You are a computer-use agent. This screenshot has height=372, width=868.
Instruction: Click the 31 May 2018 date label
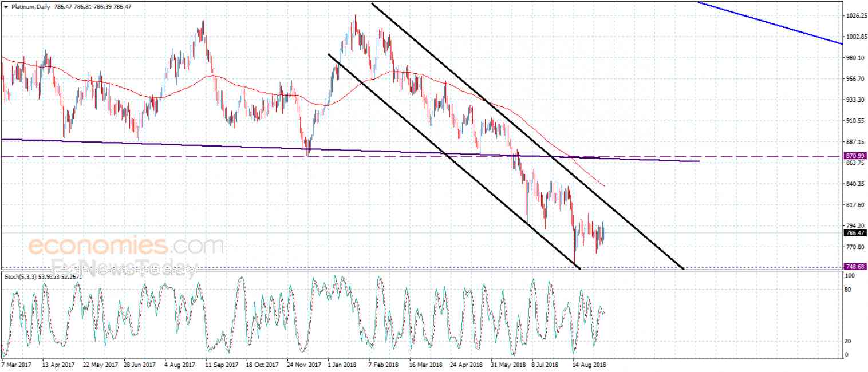(508, 364)
